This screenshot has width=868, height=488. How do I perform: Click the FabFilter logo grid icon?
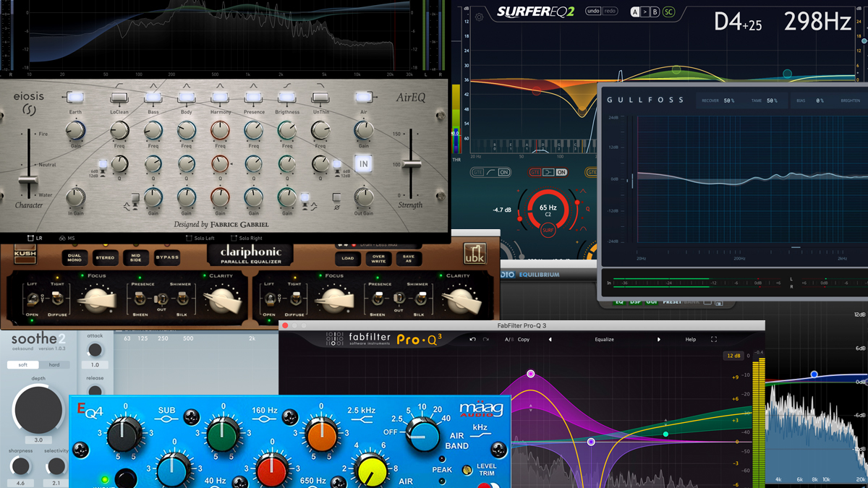pyautogui.click(x=335, y=338)
